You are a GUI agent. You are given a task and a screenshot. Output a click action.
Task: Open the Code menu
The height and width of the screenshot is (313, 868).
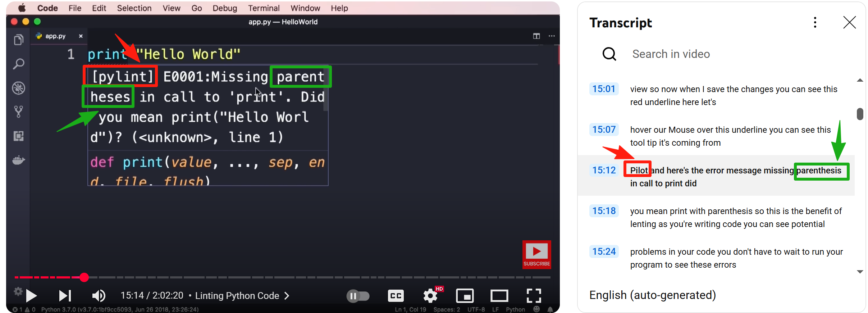pos(47,8)
